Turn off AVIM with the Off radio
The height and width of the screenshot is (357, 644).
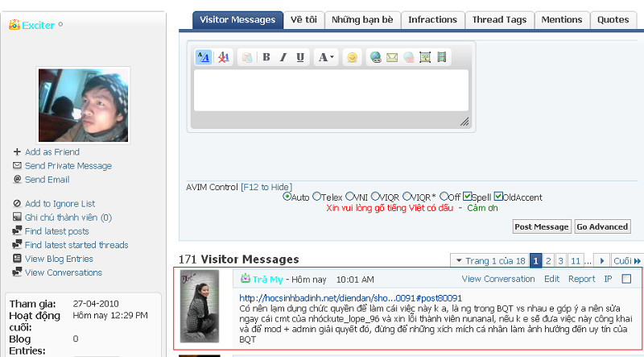(x=444, y=197)
